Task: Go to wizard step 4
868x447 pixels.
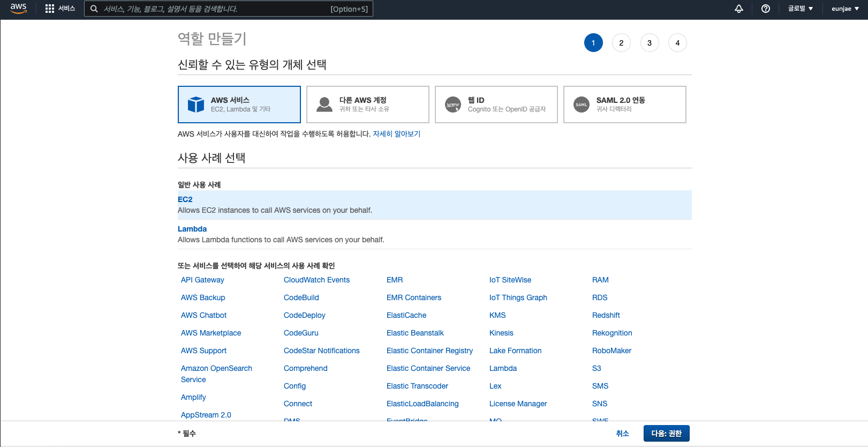Action: tap(677, 43)
